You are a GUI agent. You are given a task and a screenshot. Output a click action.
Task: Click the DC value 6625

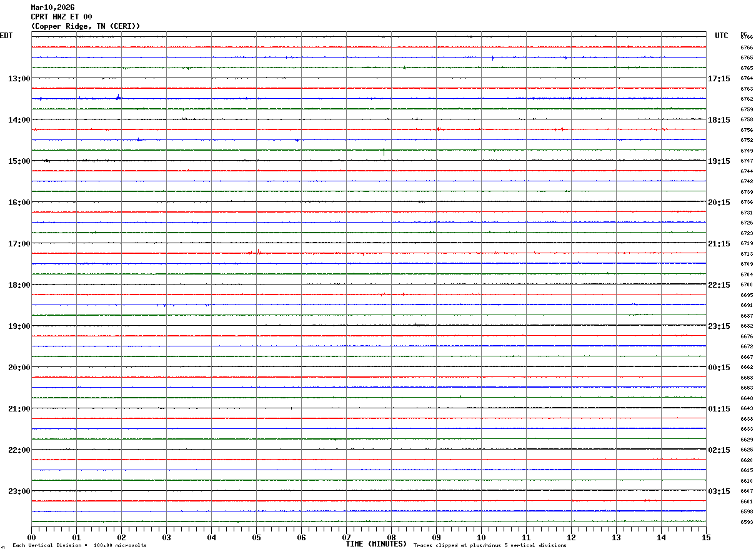[747, 450]
